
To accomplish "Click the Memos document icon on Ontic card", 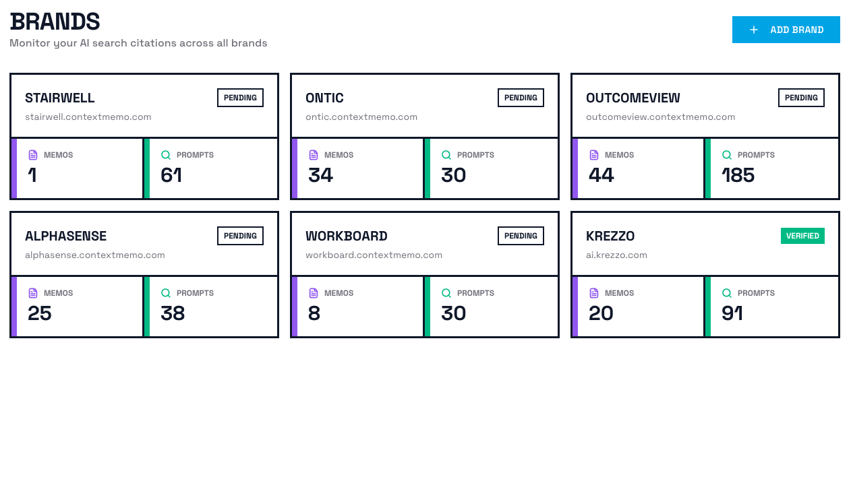I will (313, 155).
